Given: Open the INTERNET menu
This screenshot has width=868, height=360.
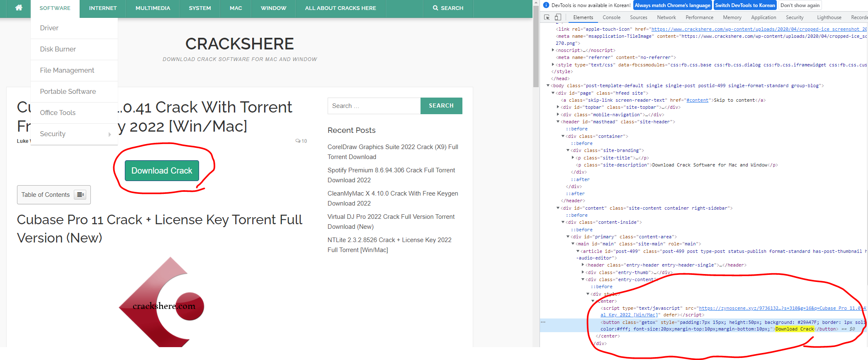Looking at the screenshot, I should [103, 8].
